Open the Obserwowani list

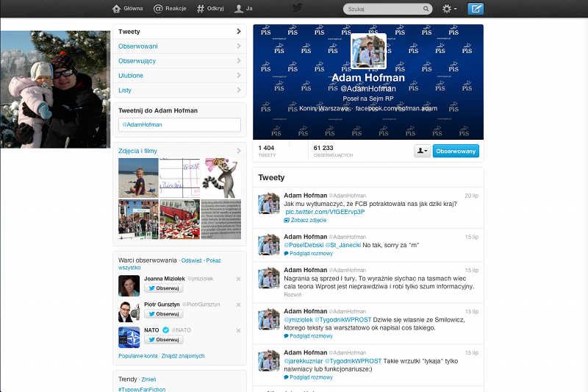(179, 46)
